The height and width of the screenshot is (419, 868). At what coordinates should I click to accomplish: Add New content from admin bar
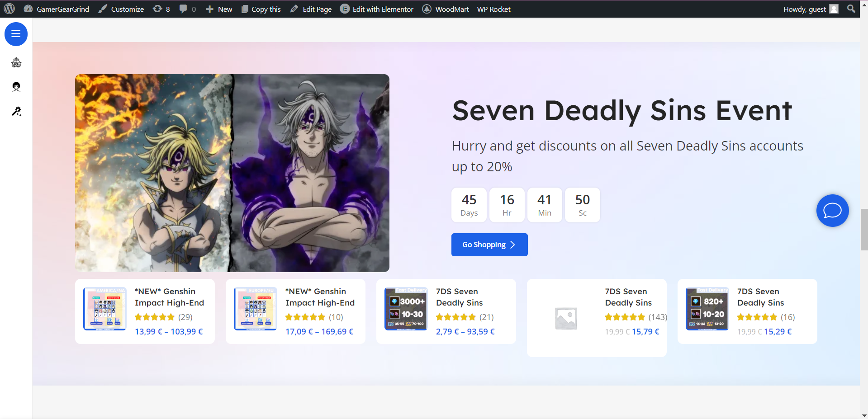point(219,9)
